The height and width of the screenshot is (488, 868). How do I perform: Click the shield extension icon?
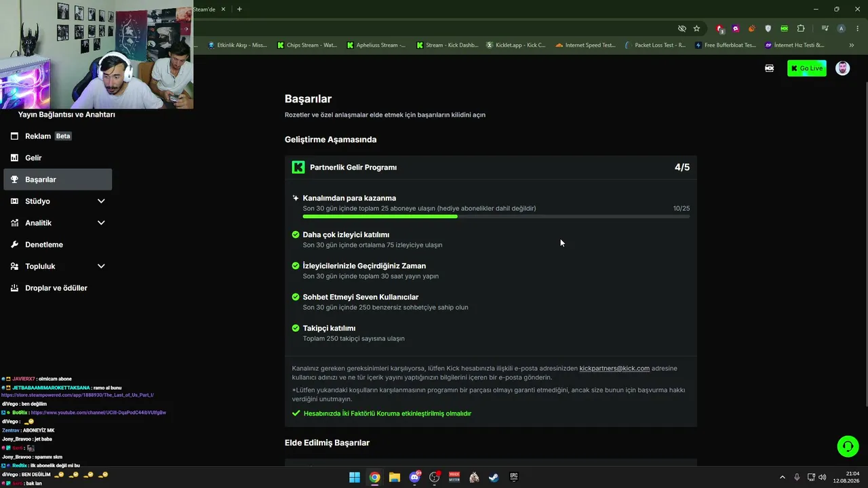click(x=768, y=28)
